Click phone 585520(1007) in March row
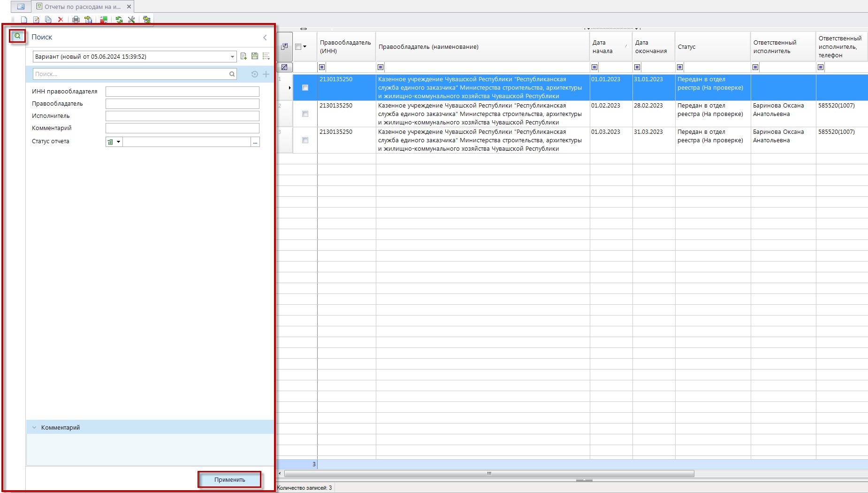 [837, 132]
